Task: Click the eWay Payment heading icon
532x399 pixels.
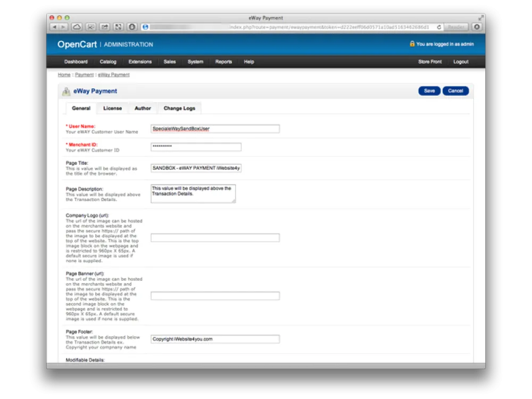Action: pos(66,92)
